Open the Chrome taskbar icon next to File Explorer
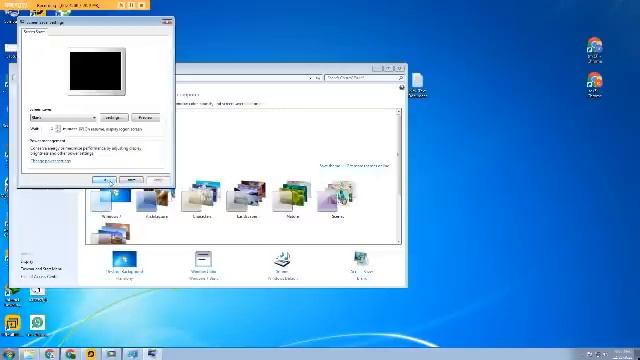This screenshot has height=360, width=640. click(50, 354)
